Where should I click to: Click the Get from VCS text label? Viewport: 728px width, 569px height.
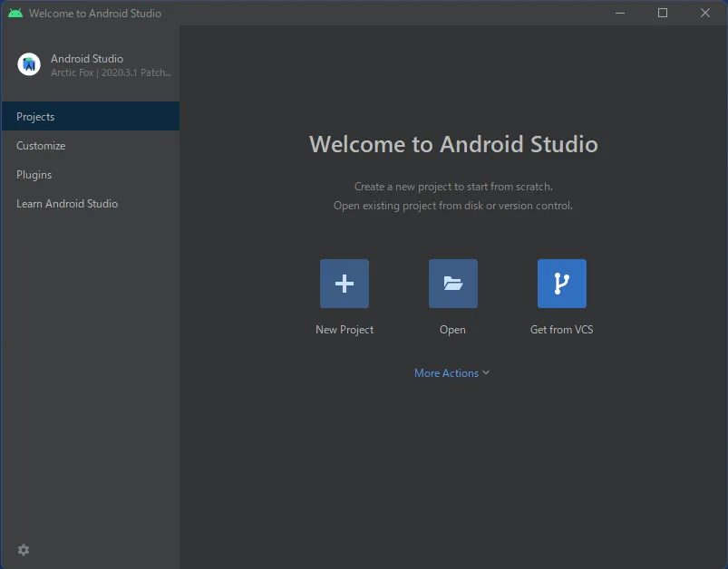[561, 330]
